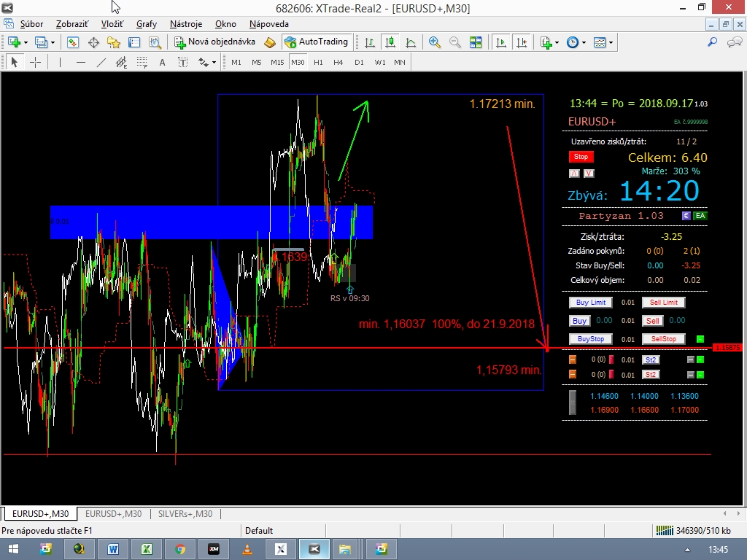Open the Data Window crosshair-target icon
Viewport: 747px width, 560px height.
(93, 42)
